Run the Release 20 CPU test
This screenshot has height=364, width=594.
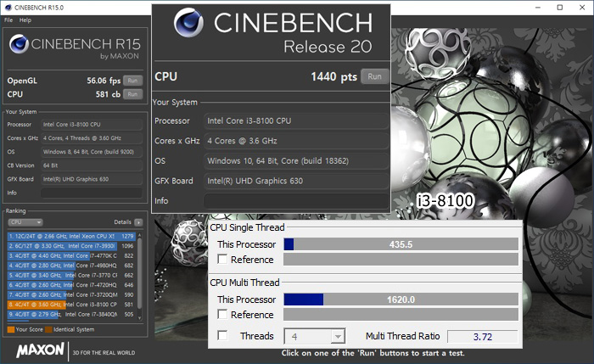374,76
